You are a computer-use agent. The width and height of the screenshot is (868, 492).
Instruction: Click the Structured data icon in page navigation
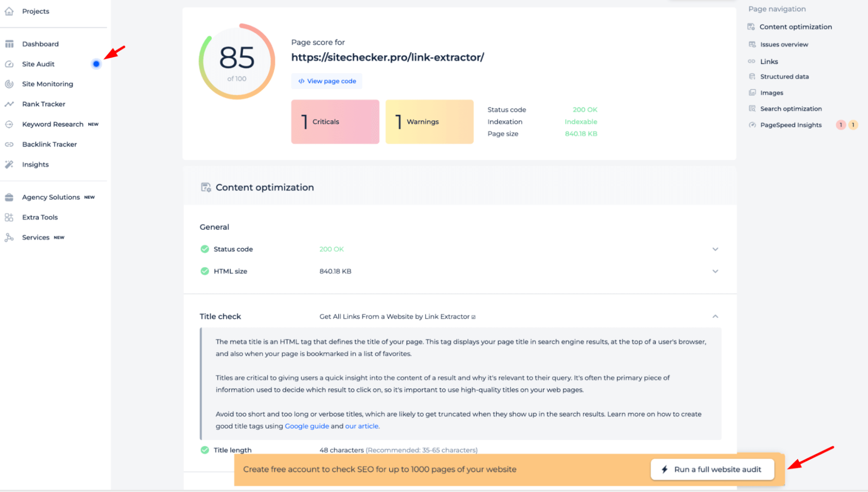752,76
